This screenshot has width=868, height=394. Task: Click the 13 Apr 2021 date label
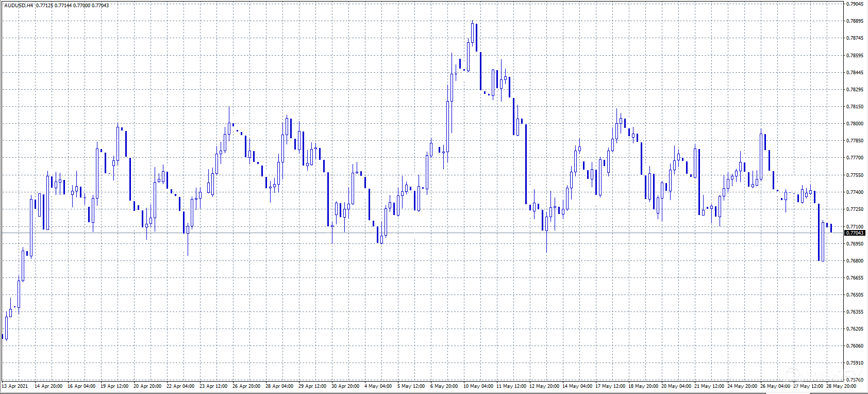tap(15, 386)
